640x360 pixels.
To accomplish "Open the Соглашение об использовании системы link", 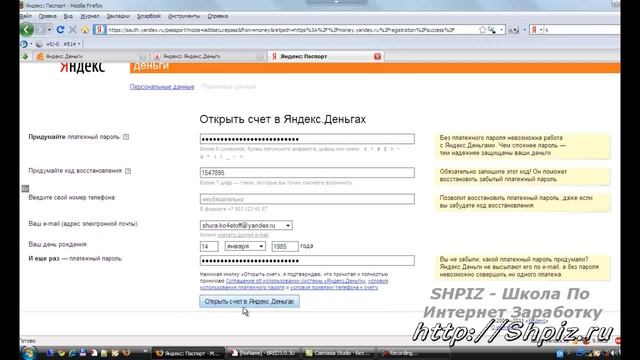I will [x=296, y=281].
